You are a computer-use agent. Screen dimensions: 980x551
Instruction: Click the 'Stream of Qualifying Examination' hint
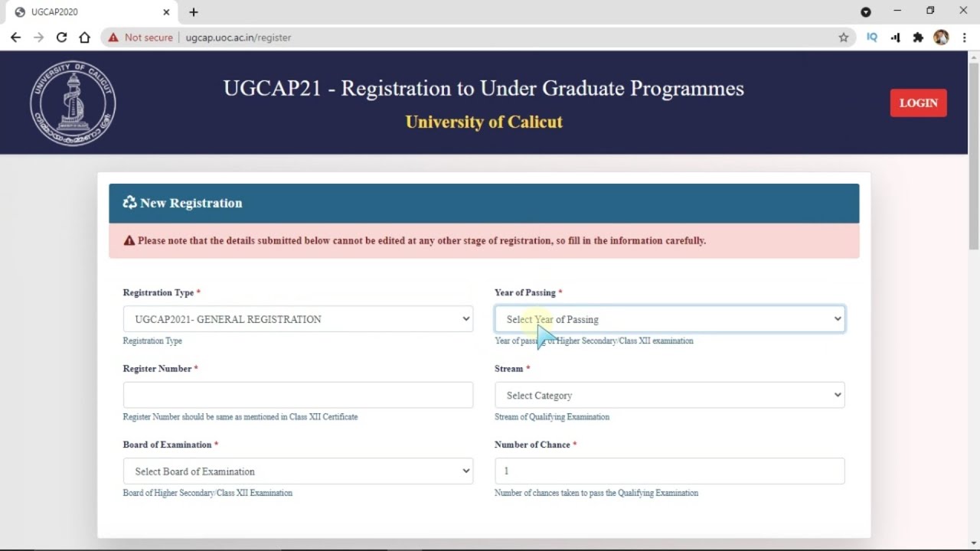(x=552, y=417)
